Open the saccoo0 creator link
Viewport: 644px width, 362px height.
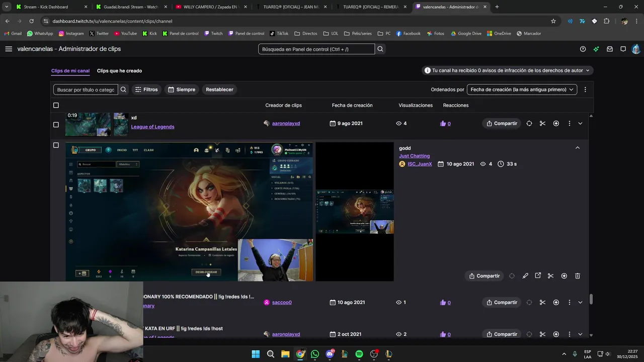[282, 302]
